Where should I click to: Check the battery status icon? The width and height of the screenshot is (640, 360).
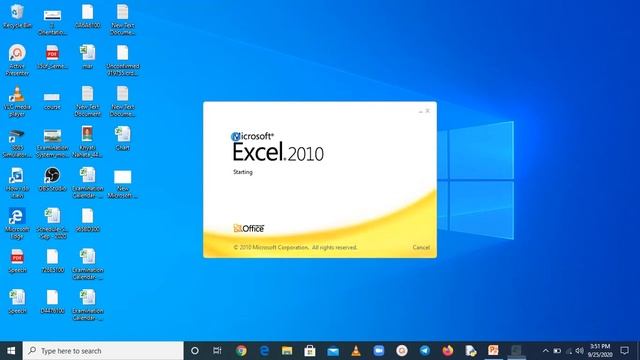(x=557, y=351)
